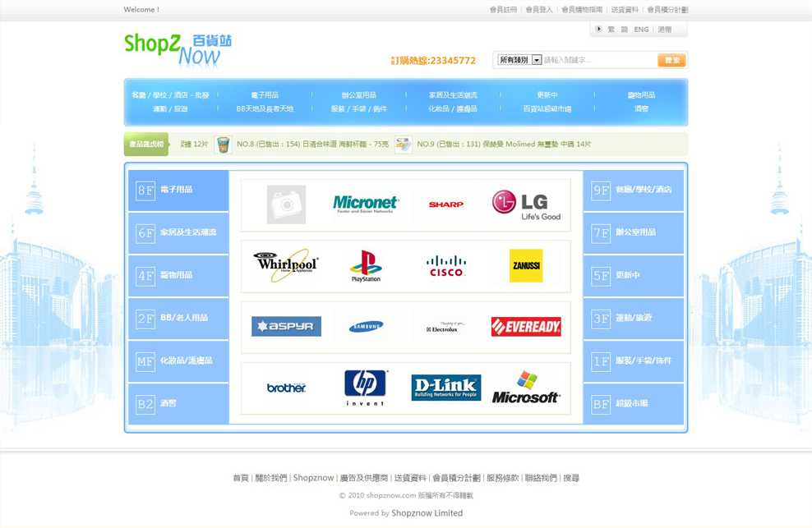The image size is (812, 528).
Task: Open the 會員登入 member login link
Action: (539, 9)
